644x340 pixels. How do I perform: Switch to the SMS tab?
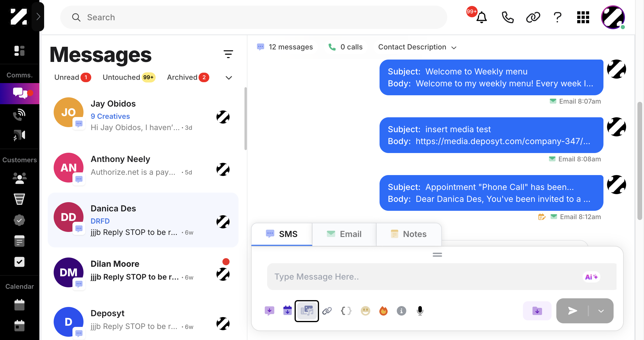pos(282,234)
